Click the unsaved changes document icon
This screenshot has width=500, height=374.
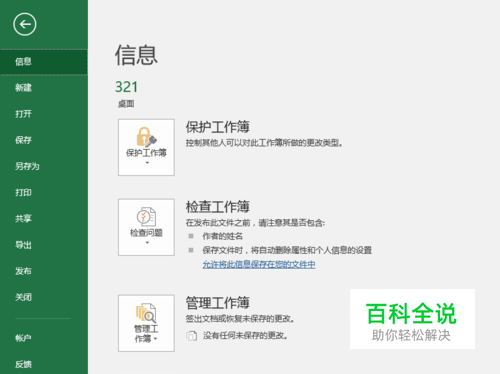pos(192,336)
